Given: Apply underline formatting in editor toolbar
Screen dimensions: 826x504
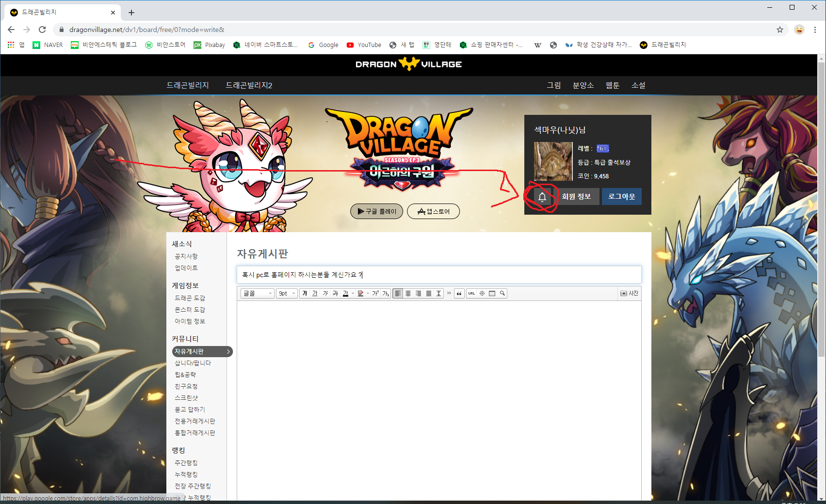Looking at the screenshot, I should (x=315, y=293).
